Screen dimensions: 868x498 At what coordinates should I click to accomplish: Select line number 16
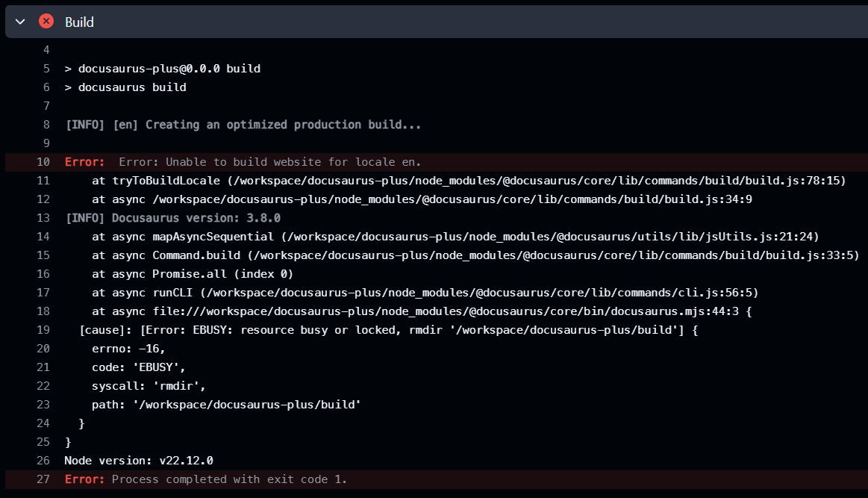(x=43, y=274)
